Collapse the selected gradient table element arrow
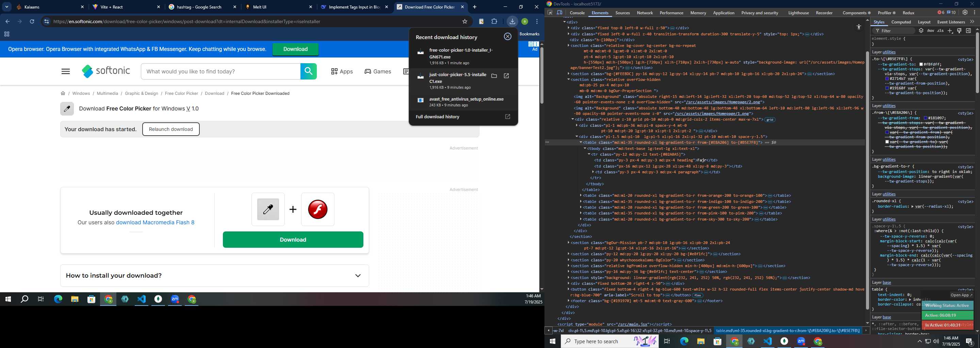Image resolution: width=980 pixels, height=348 pixels. 581,142
